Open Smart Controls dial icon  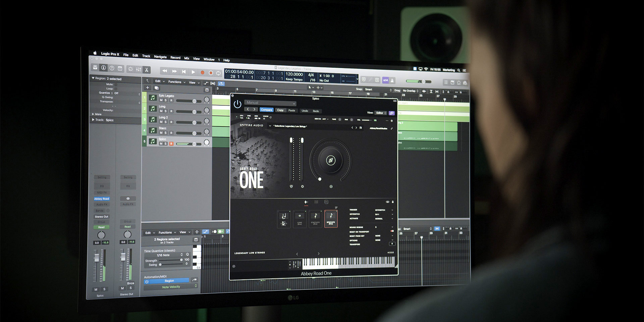(x=130, y=69)
